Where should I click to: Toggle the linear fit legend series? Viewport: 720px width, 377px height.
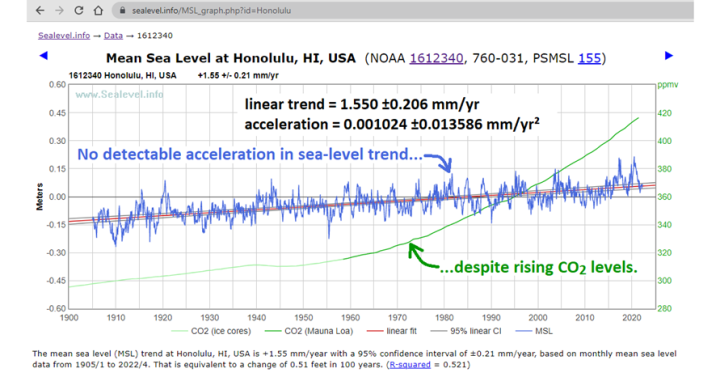tap(392, 331)
